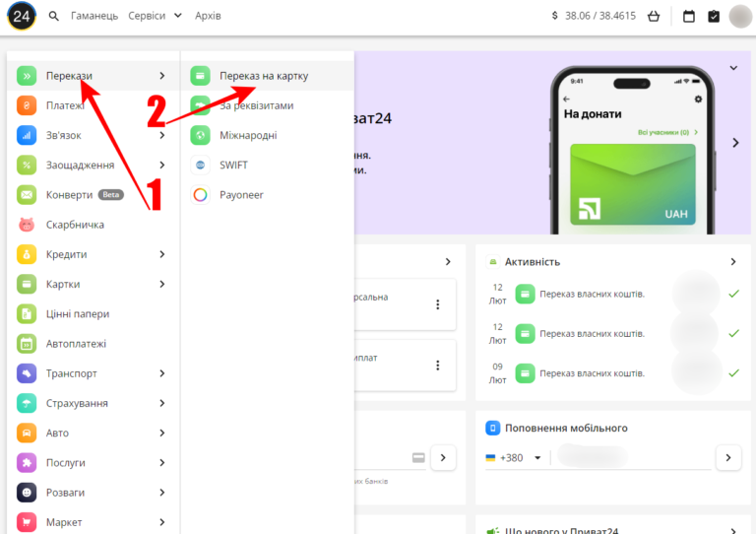This screenshot has height=534, width=756.
Task: Choose Payoneer transfer option
Action: click(x=241, y=195)
